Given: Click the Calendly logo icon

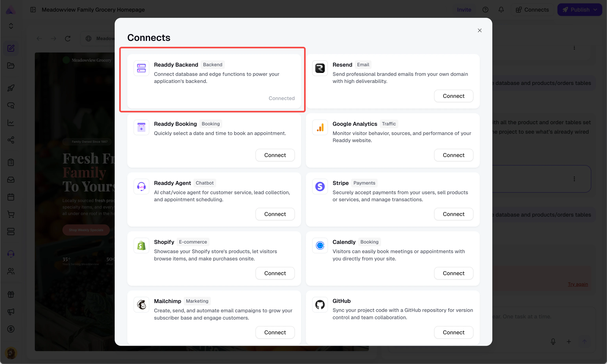Looking at the screenshot, I should [x=320, y=245].
